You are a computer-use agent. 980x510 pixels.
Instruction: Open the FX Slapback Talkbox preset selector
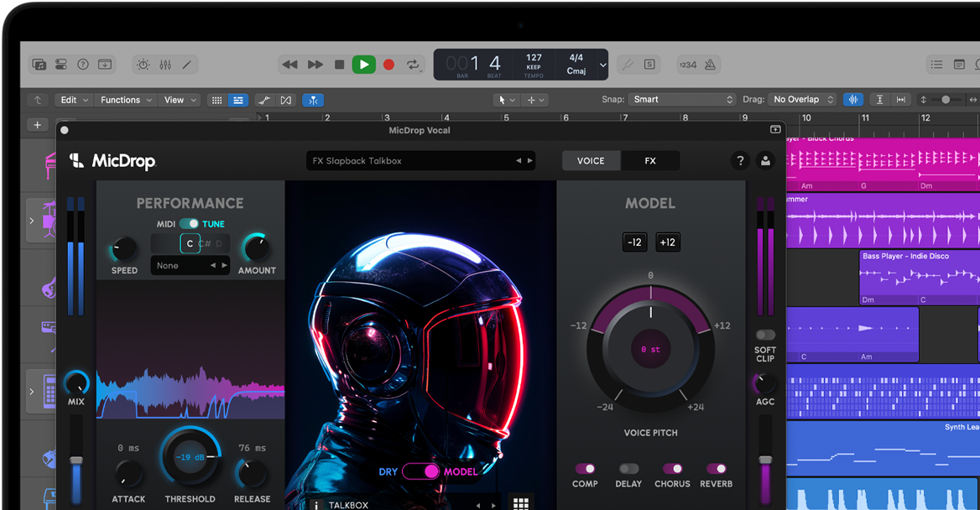coord(420,160)
